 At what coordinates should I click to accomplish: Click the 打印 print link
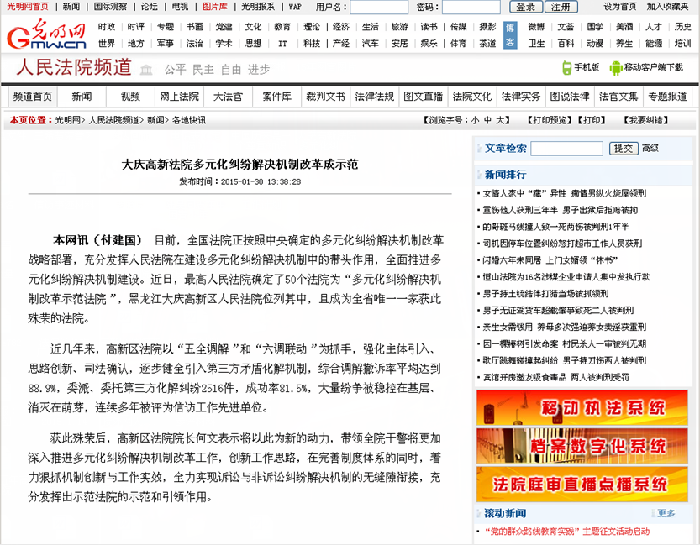click(x=592, y=120)
